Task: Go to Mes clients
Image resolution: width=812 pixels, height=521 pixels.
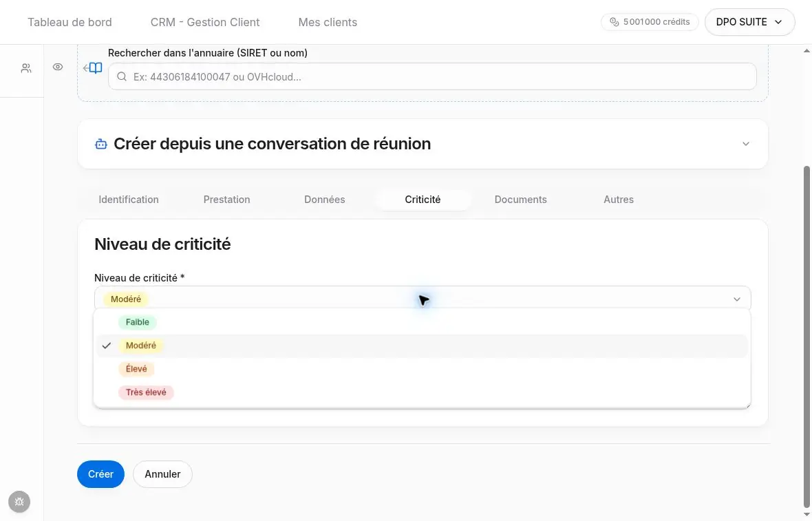Action: click(328, 22)
